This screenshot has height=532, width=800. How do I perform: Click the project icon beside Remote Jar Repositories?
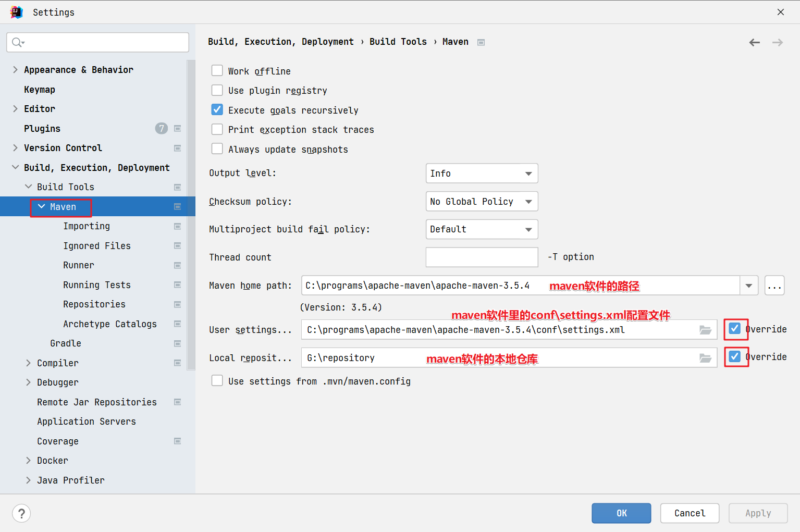pyautogui.click(x=177, y=402)
